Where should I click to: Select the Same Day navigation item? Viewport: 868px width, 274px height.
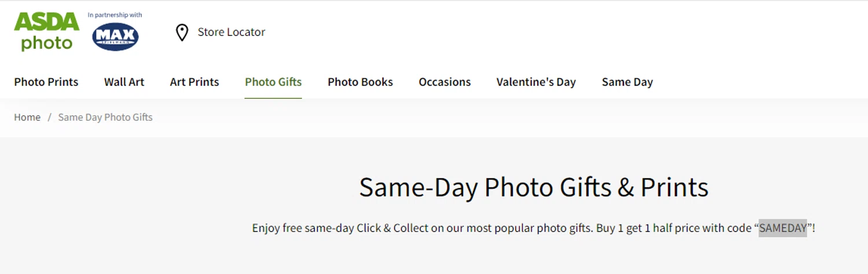[627, 82]
